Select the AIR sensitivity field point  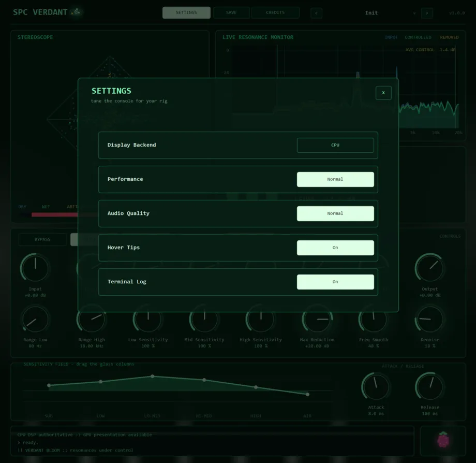(x=307, y=394)
